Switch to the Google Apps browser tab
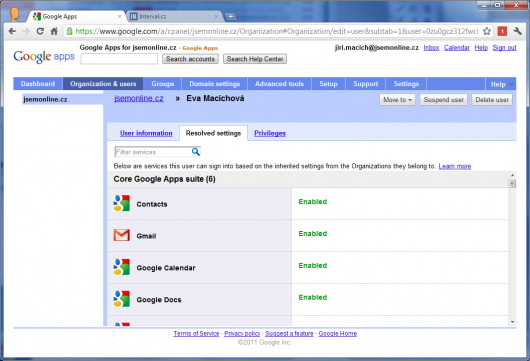 coord(77,16)
